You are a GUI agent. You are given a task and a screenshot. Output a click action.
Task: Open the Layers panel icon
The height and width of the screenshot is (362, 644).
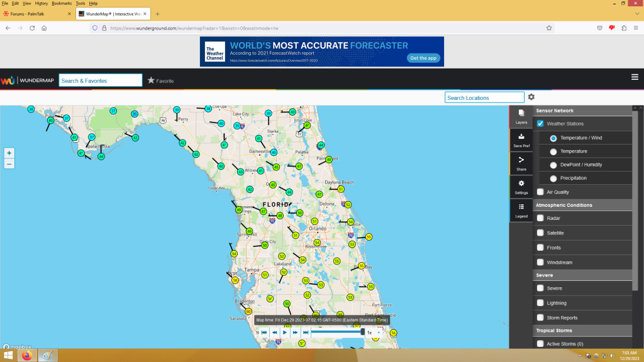[x=521, y=117]
